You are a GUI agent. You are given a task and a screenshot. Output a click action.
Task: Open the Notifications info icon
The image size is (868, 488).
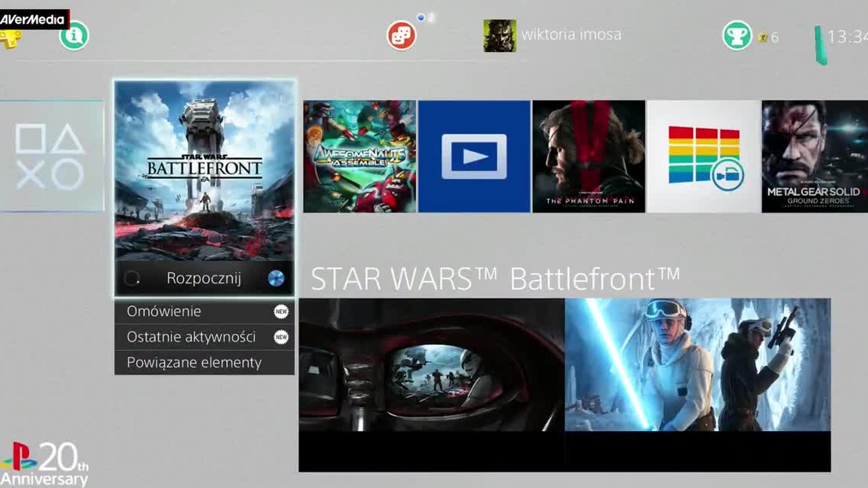74,35
